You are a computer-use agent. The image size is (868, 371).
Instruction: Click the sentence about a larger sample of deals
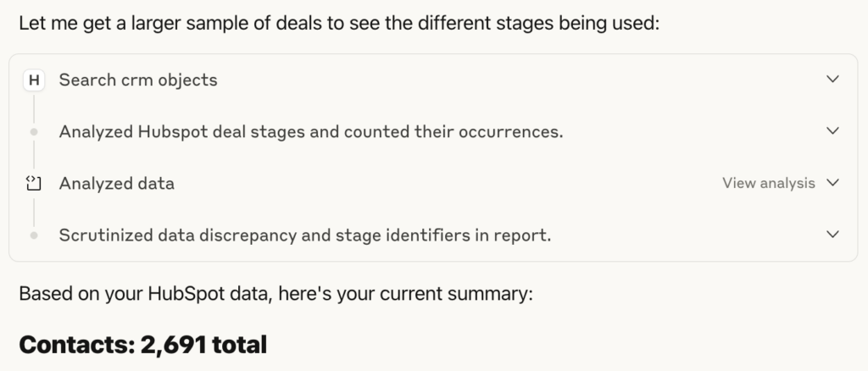339,24
